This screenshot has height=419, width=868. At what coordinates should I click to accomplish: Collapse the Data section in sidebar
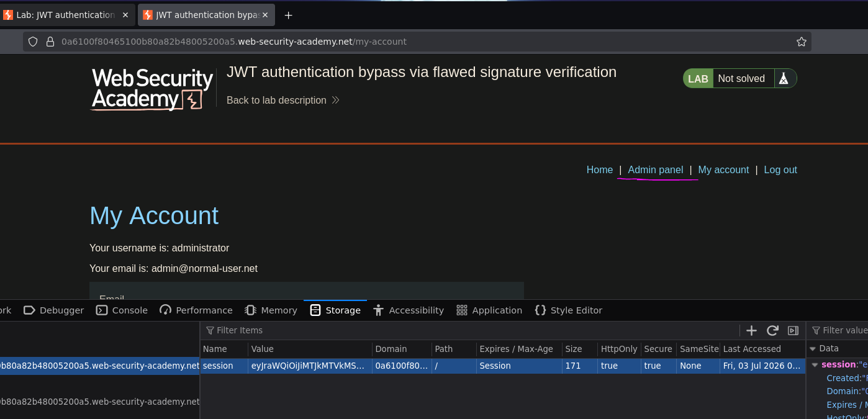pos(813,349)
